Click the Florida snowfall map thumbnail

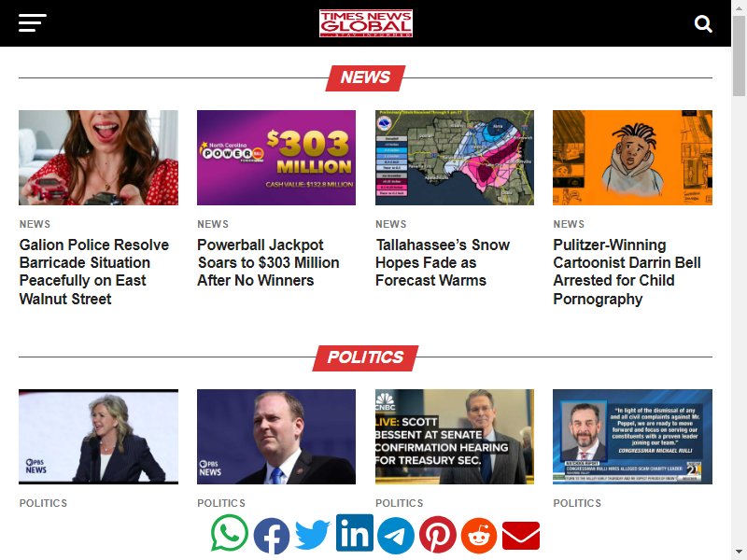click(x=455, y=158)
